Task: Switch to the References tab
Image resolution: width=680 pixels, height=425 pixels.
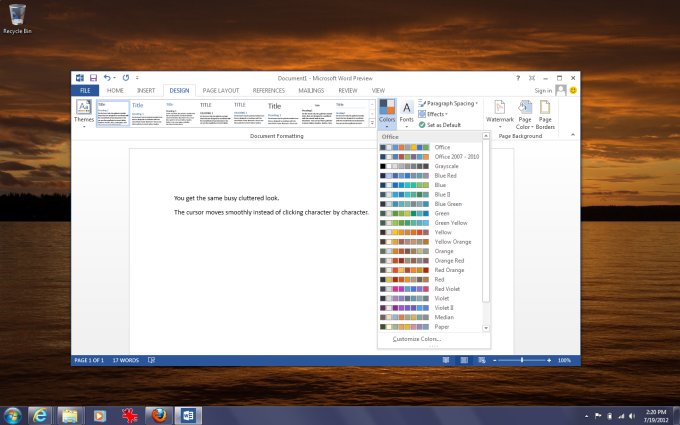Action: (x=267, y=90)
